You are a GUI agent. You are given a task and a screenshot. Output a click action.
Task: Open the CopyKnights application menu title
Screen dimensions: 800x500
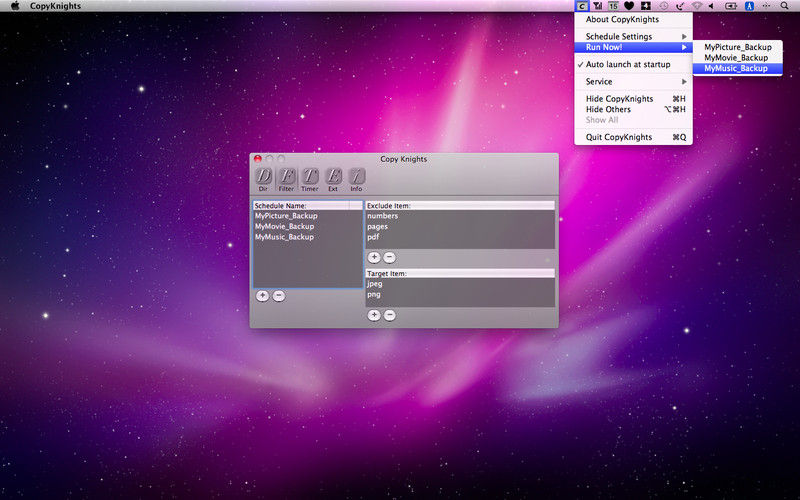(x=55, y=6)
